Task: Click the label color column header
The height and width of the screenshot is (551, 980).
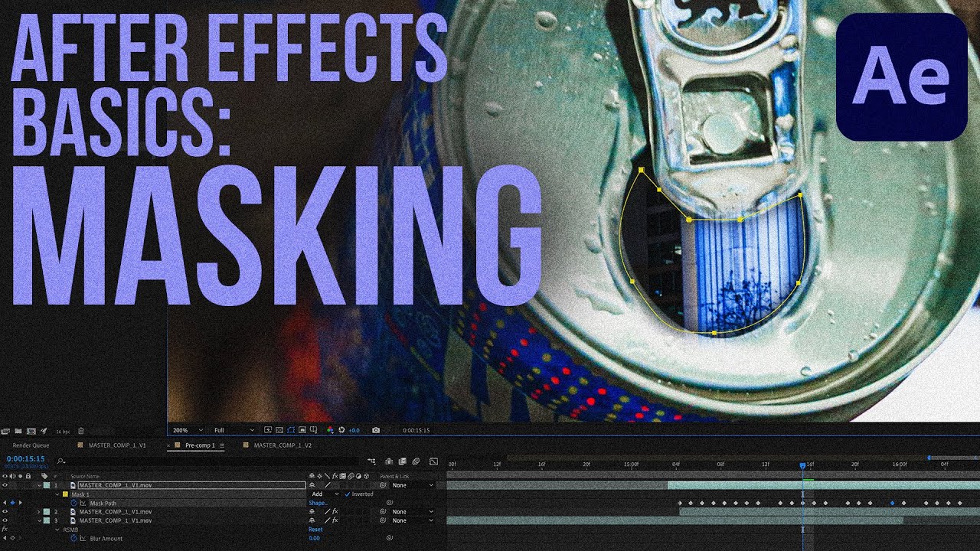Action: point(44,476)
